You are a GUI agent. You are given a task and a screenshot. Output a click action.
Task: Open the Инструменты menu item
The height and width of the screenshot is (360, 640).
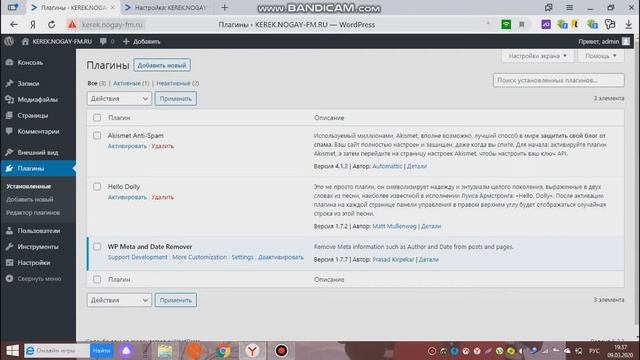38,247
